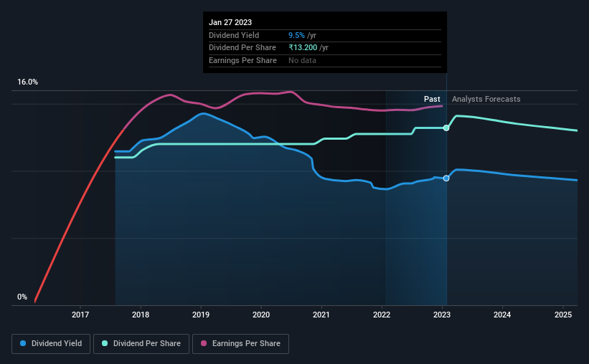Click the Jan 27 2023 tooltip date
This screenshot has height=364, width=589.
(230, 22)
